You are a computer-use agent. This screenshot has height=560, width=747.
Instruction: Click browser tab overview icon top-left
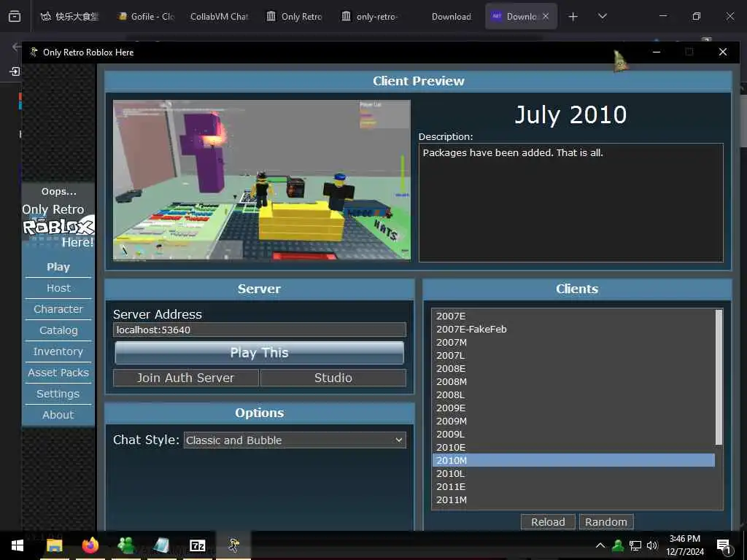pos(15,17)
